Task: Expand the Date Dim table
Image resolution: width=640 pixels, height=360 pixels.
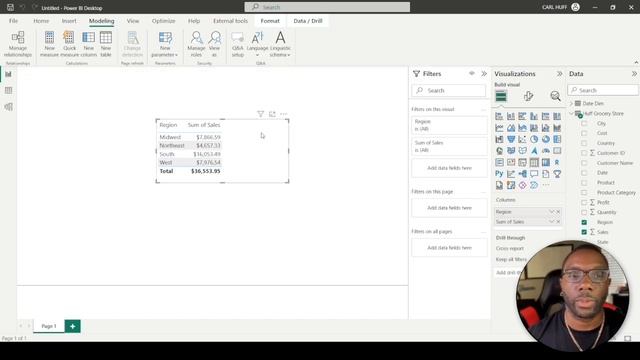Action: coord(571,104)
